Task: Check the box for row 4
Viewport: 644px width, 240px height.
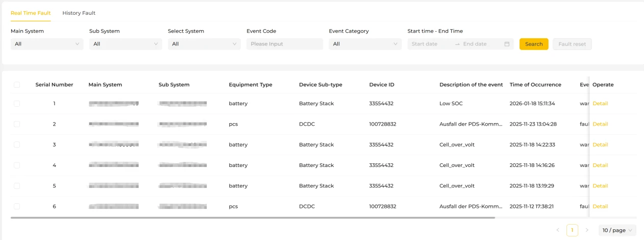Action: pyautogui.click(x=17, y=165)
